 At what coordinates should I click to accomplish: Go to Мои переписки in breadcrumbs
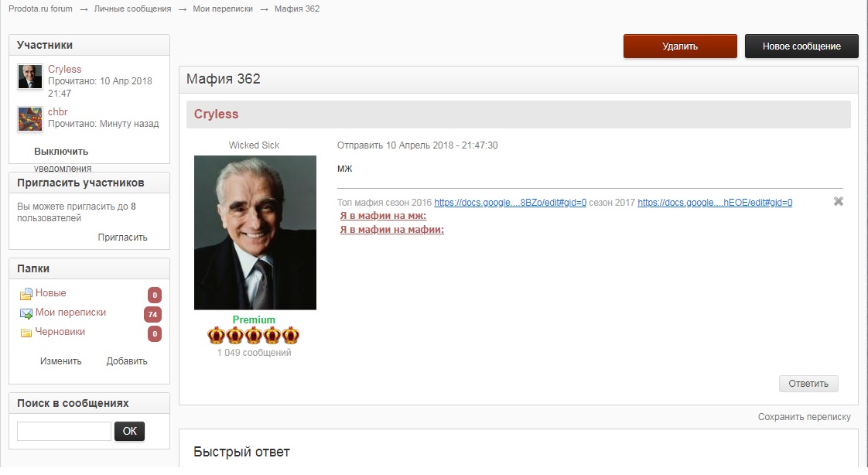point(223,9)
